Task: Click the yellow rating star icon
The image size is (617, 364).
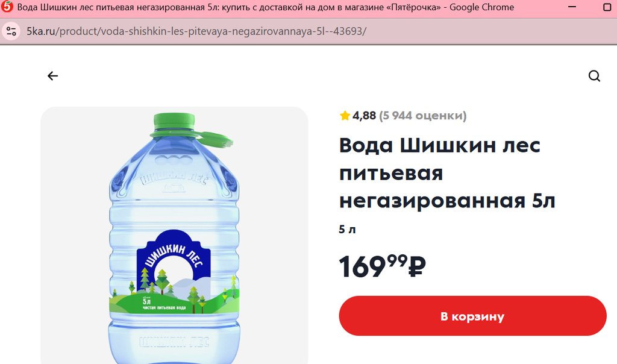Action: point(345,115)
